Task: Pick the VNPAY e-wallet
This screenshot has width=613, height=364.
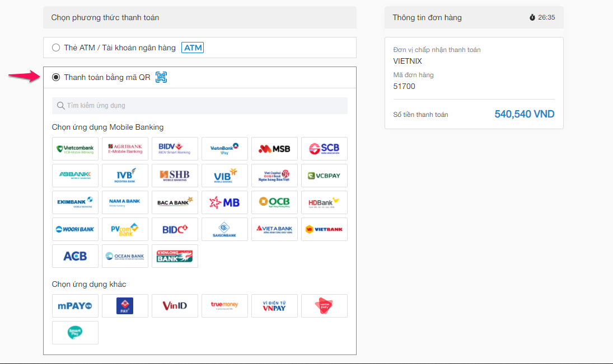Action: [x=274, y=306]
